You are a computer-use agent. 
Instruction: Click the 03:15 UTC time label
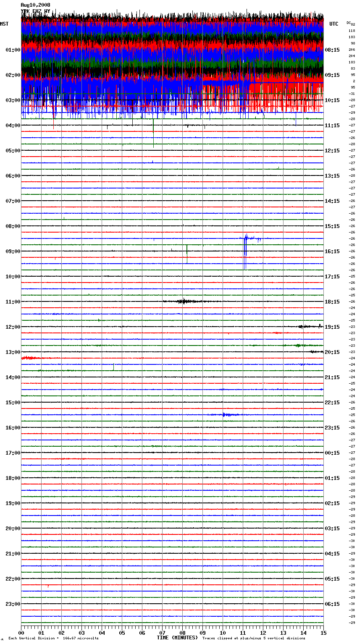click(332, 529)
